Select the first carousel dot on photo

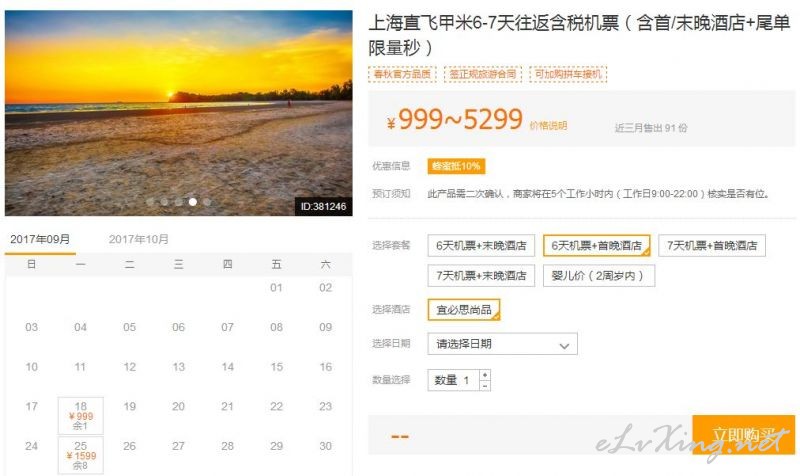pyautogui.click(x=150, y=202)
